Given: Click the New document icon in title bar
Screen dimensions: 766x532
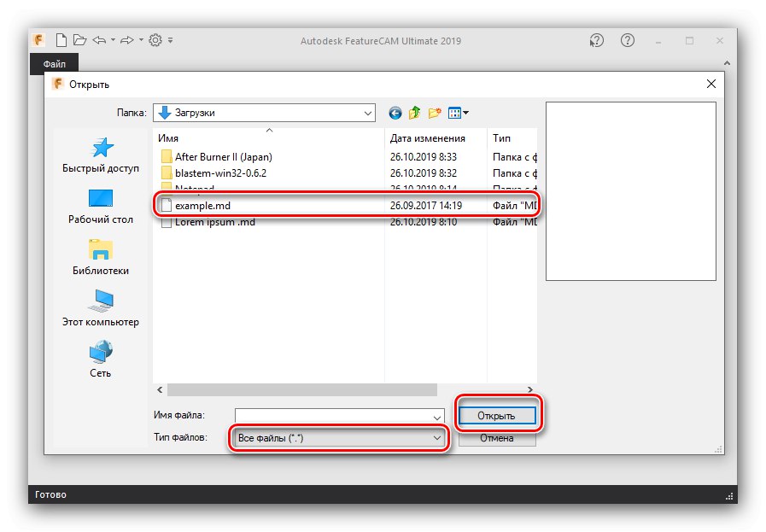Looking at the screenshot, I should coord(61,40).
